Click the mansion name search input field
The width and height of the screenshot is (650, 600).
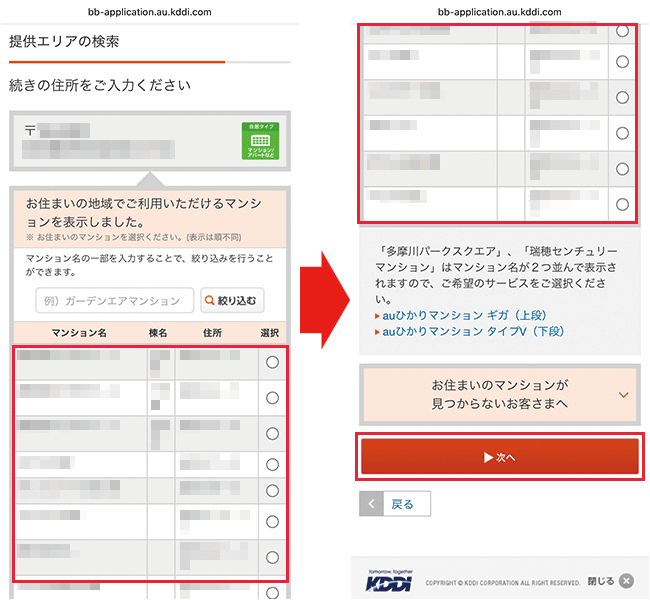click(x=114, y=300)
